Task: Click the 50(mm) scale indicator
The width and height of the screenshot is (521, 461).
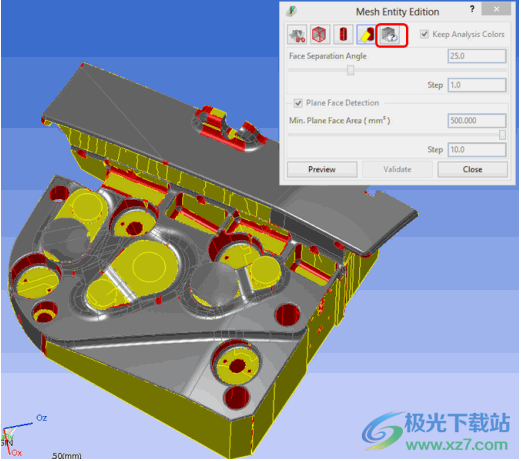Action: click(x=67, y=456)
